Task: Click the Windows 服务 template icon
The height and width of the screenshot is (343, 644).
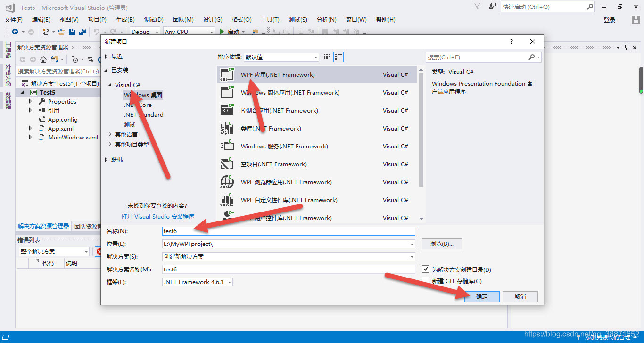Action: coord(227,146)
